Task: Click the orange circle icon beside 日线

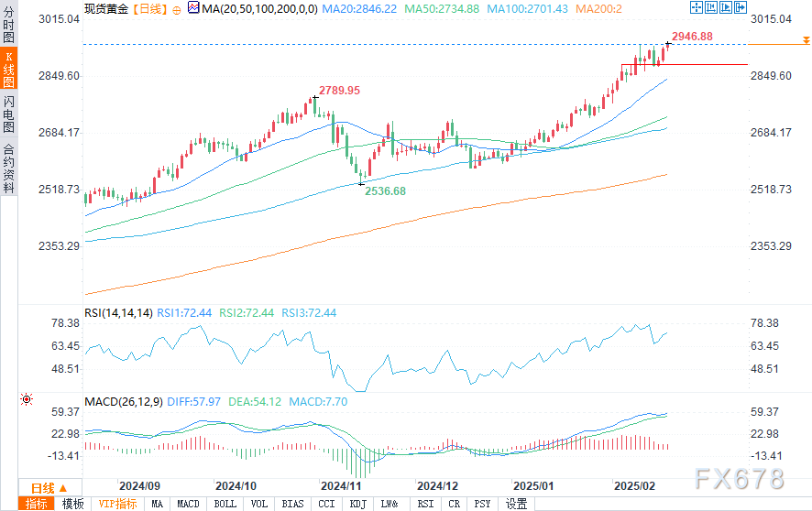Action: pyautogui.click(x=177, y=10)
